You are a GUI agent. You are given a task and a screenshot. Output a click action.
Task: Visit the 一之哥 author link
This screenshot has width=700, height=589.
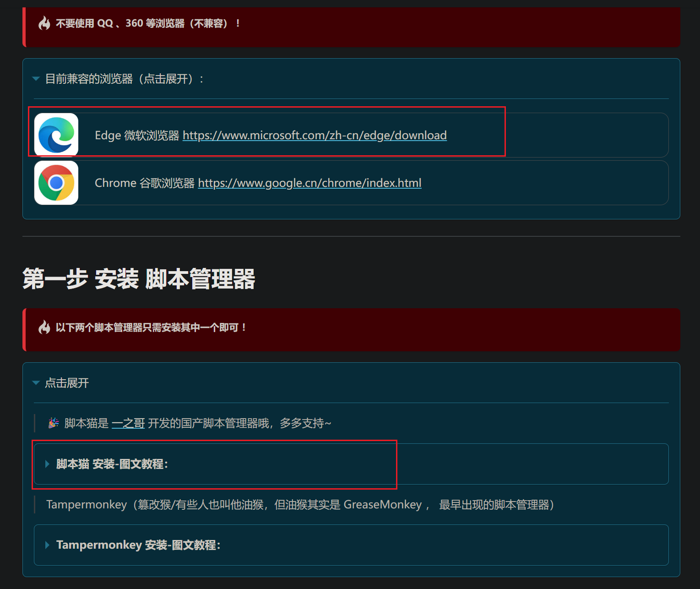pyautogui.click(x=128, y=423)
